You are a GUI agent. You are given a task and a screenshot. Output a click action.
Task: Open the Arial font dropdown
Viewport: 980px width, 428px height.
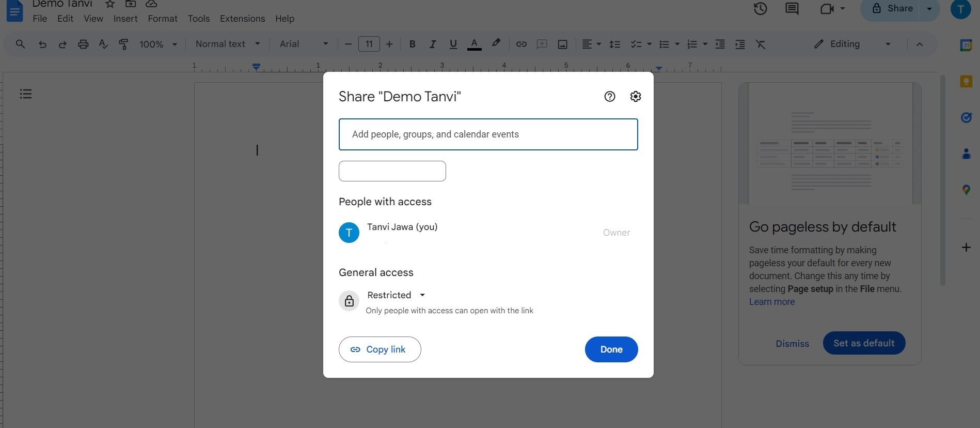point(304,44)
